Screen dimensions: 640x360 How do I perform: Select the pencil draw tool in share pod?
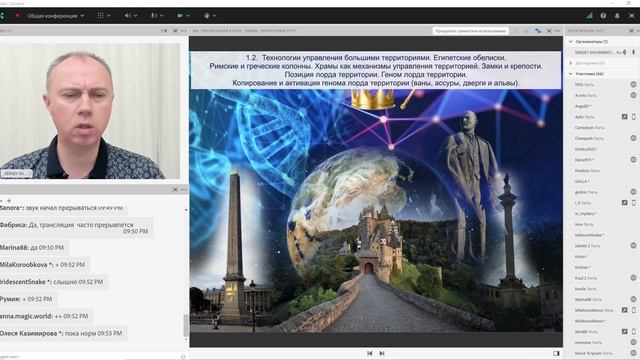(516, 31)
